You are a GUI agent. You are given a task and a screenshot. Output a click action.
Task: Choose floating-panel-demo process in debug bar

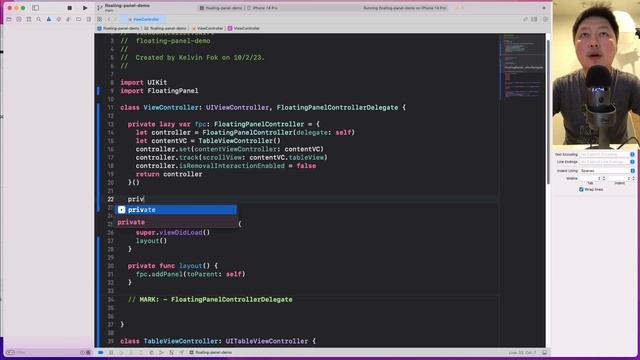click(x=211, y=352)
